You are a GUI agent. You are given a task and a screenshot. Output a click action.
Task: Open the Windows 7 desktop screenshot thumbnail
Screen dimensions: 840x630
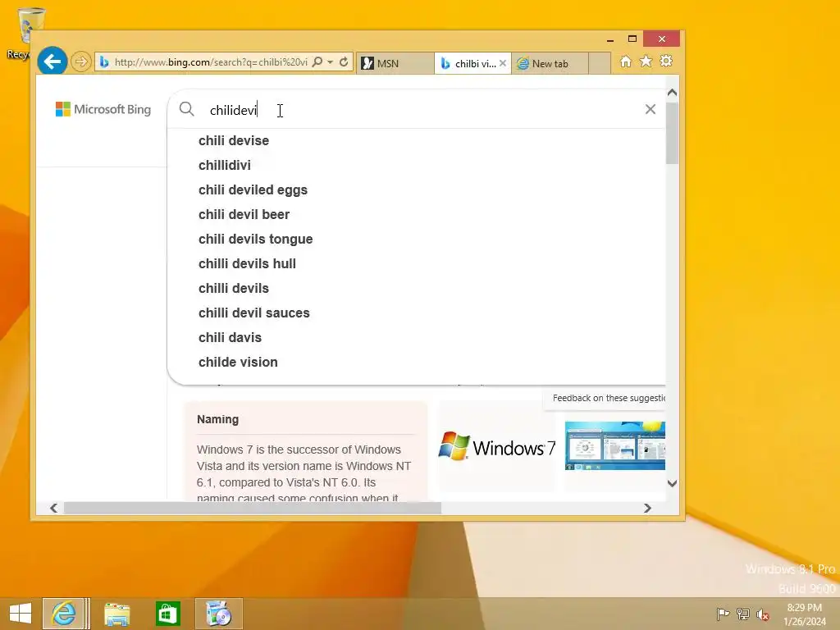click(x=615, y=445)
